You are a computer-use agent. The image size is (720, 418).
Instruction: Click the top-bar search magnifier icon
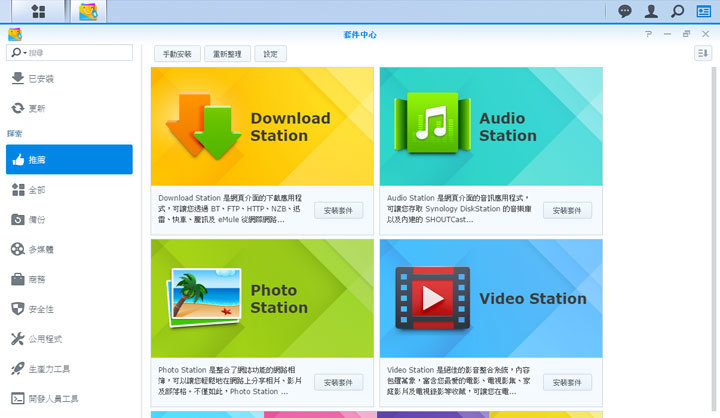677,12
